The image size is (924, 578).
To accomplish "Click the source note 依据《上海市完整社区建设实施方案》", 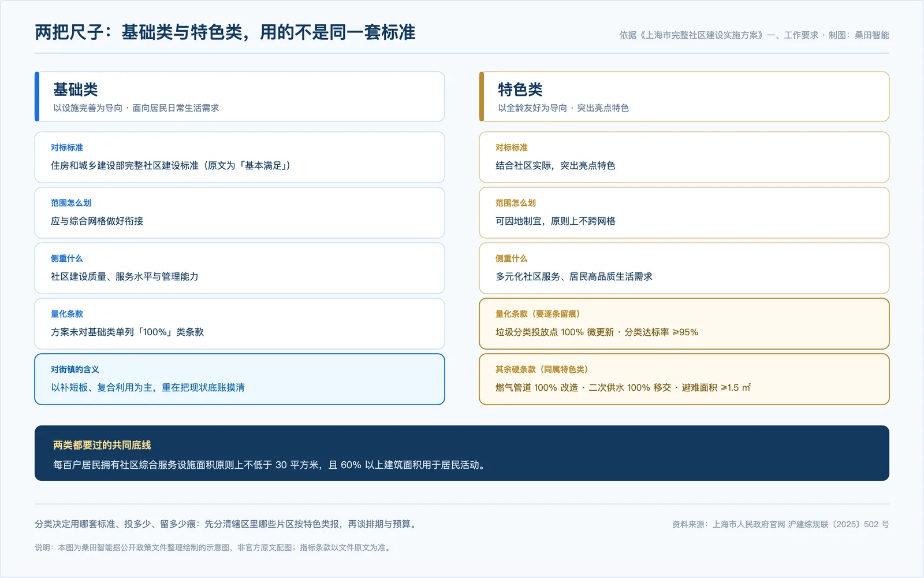I will [691, 35].
